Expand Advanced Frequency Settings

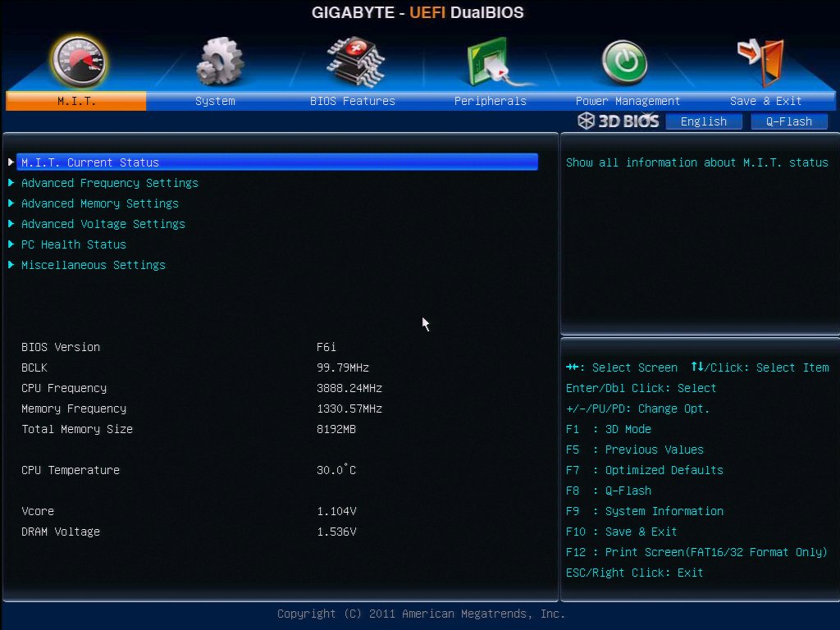click(109, 183)
